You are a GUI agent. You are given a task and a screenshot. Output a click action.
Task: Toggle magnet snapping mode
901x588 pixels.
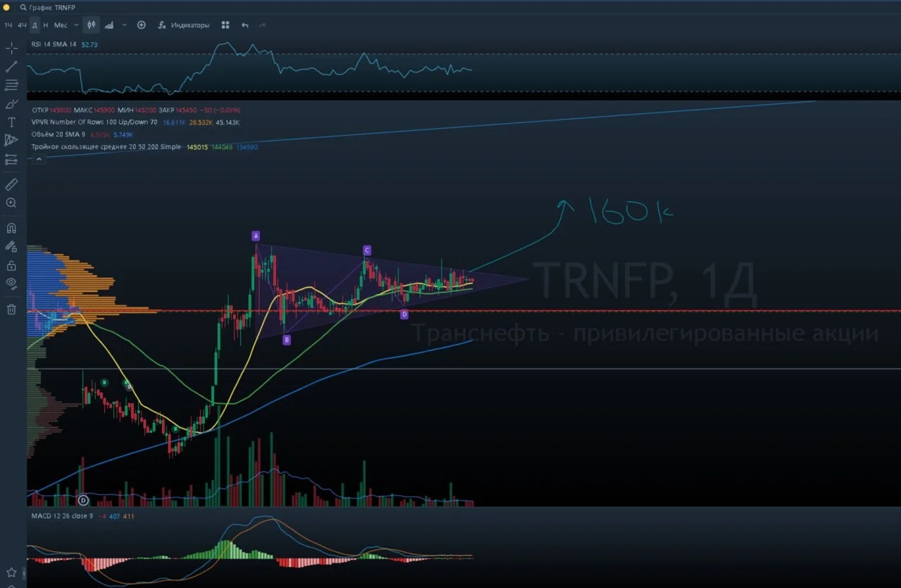tap(11, 228)
